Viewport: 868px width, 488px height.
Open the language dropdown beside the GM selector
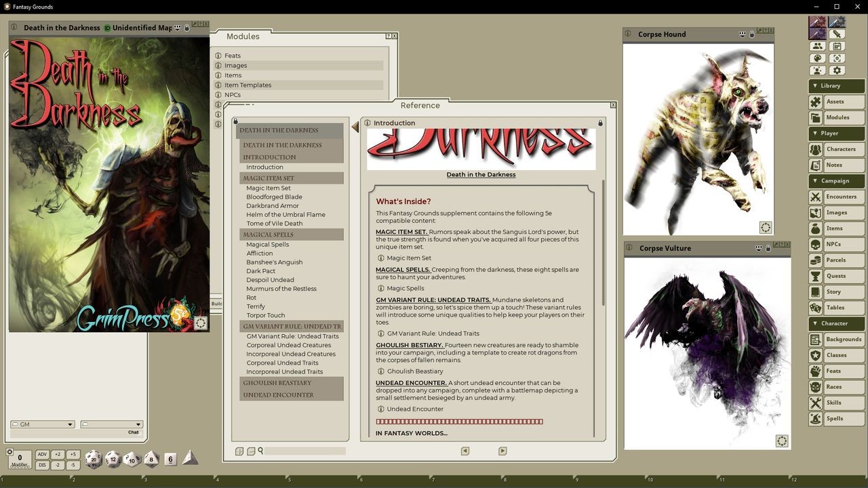pos(111,424)
